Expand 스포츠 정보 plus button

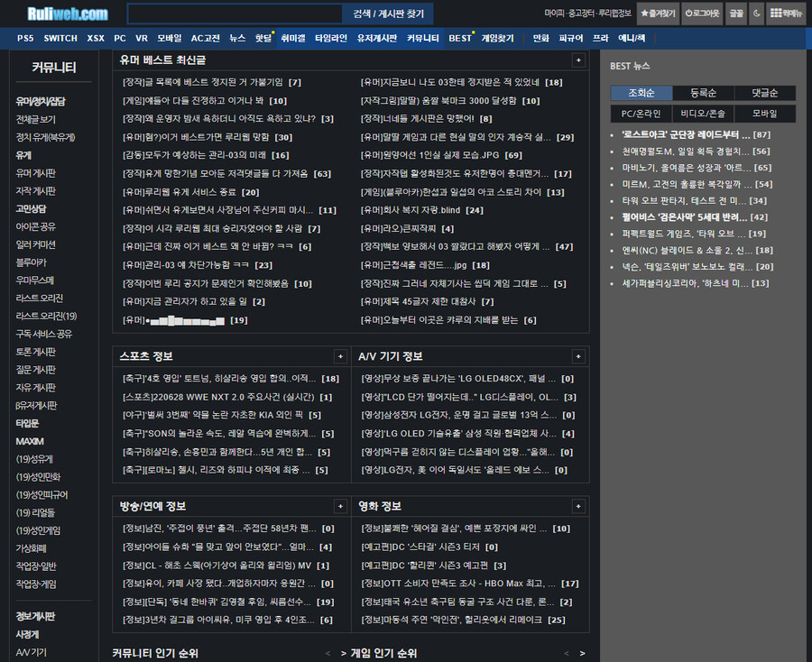340,356
